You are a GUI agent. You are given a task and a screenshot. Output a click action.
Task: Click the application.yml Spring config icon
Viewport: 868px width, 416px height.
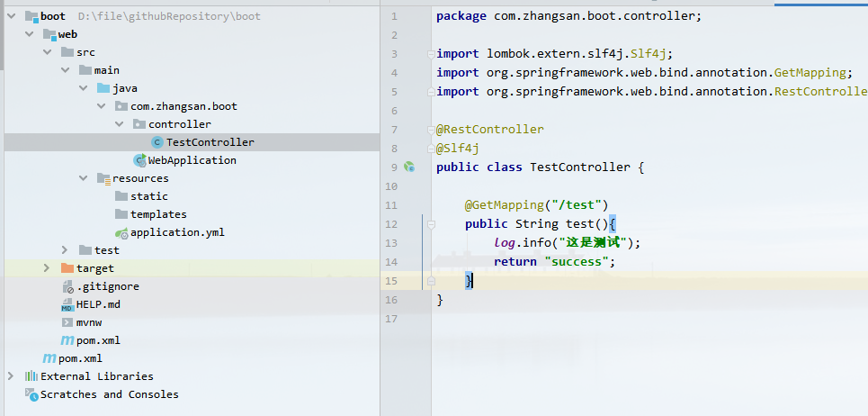click(x=121, y=232)
